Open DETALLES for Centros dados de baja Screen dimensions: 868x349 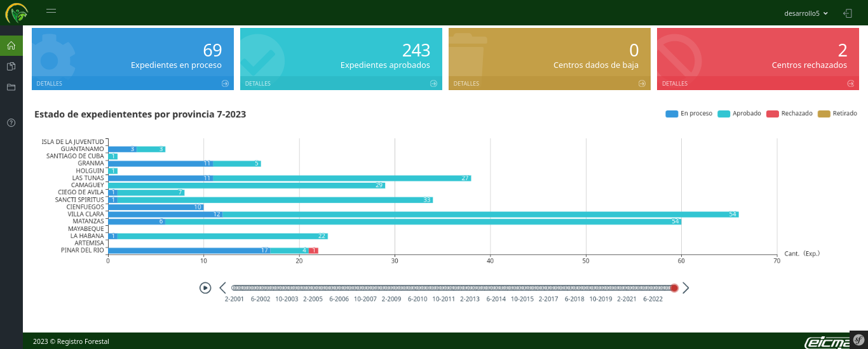click(x=466, y=84)
